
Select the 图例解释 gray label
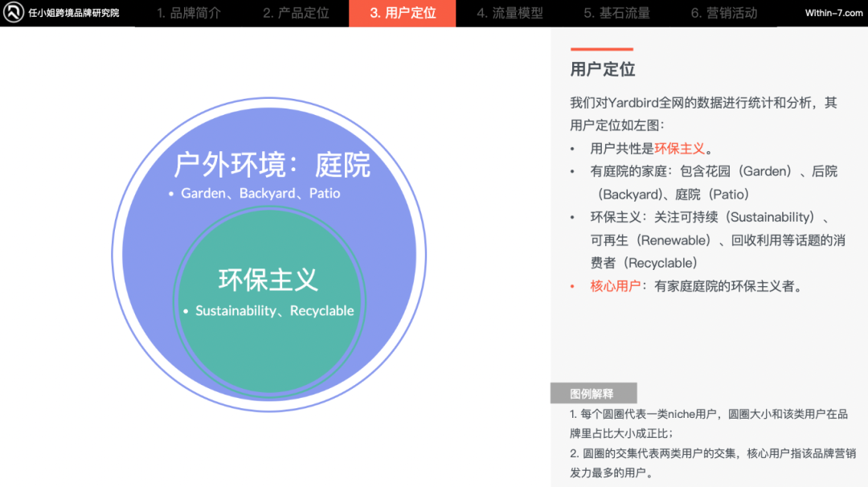pyautogui.click(x=593, y=394)
